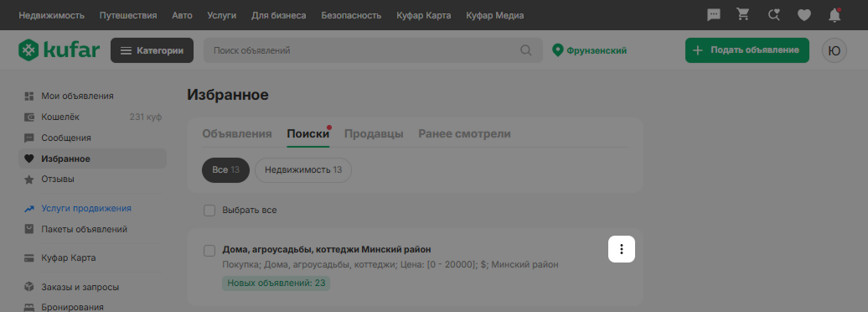
Task: Open favorites heart icon in top bar
Action: (803, 16)
